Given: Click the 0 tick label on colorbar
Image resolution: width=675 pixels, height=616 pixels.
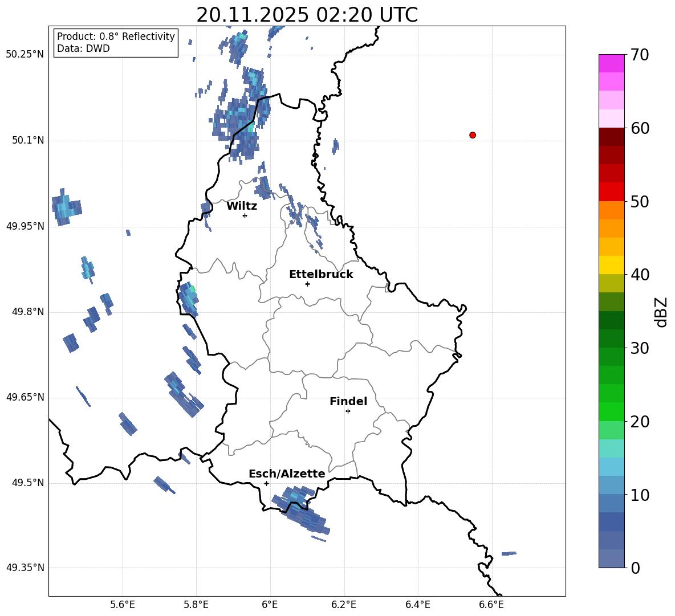Looking at the screenshot, I should tap(636, 568).
